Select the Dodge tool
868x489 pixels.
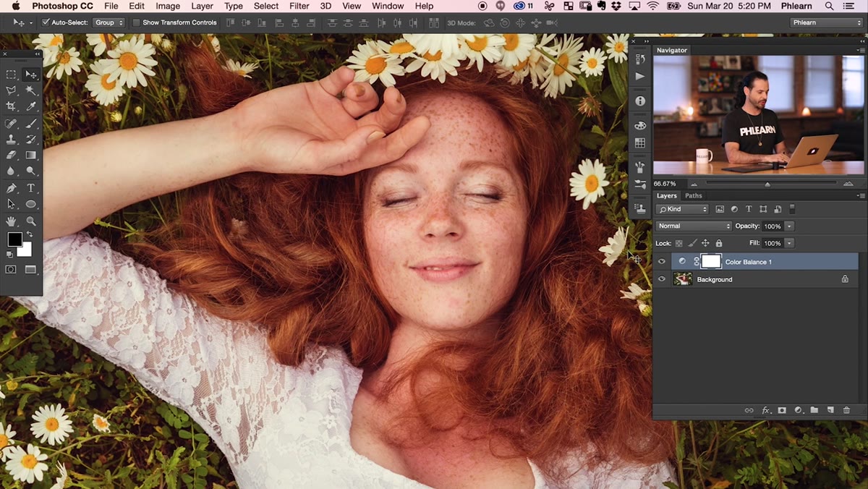(x=31, y=171)
